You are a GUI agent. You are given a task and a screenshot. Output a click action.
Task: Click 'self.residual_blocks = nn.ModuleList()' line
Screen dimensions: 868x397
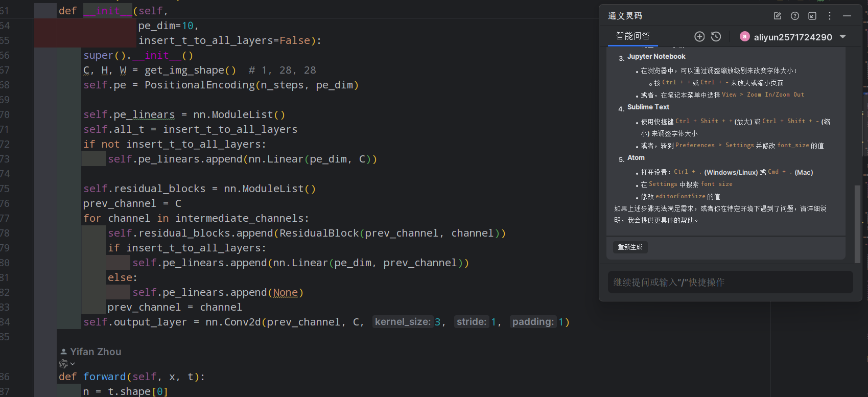click(200, 189)
